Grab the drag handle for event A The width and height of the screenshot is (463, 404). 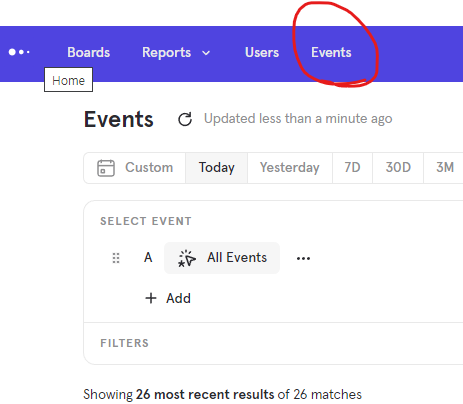point(116,258)
